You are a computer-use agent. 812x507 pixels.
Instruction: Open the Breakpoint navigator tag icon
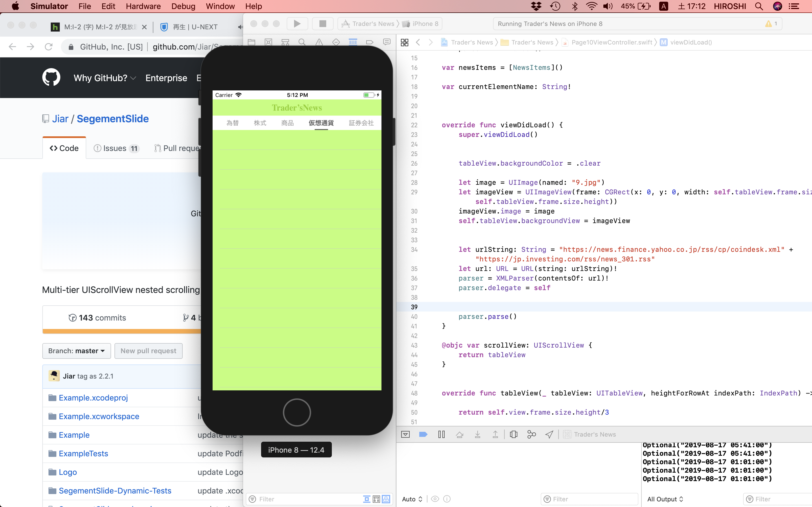(x=369, y=42)
